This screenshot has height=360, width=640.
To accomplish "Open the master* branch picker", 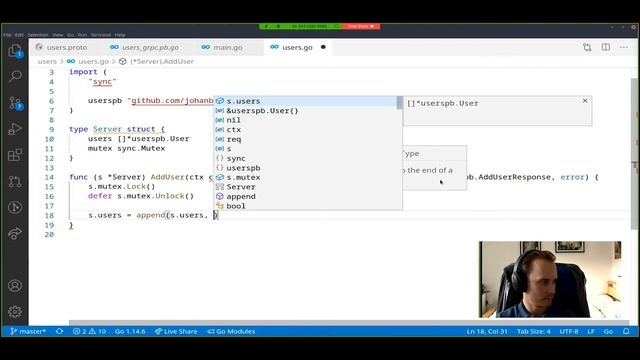I will [28, 331].
